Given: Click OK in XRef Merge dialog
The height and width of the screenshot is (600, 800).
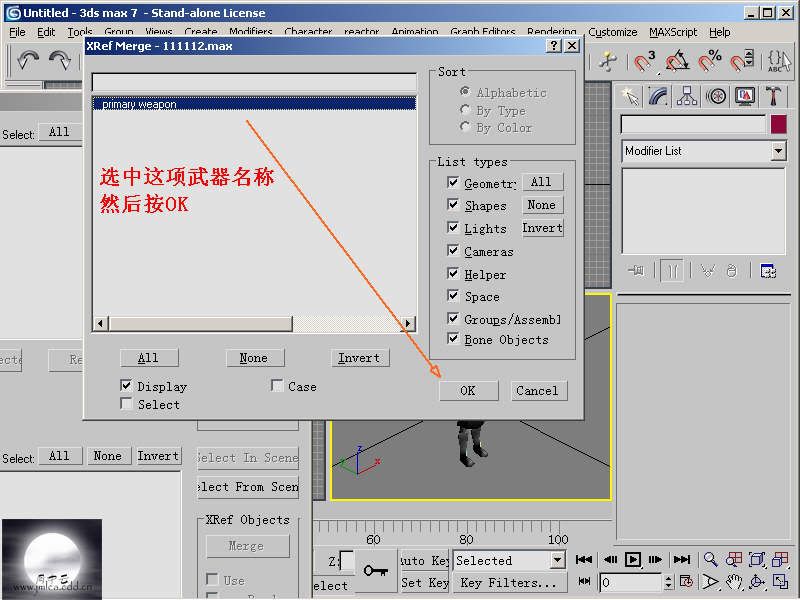Looking at the screenshot, I should [467, 391].
